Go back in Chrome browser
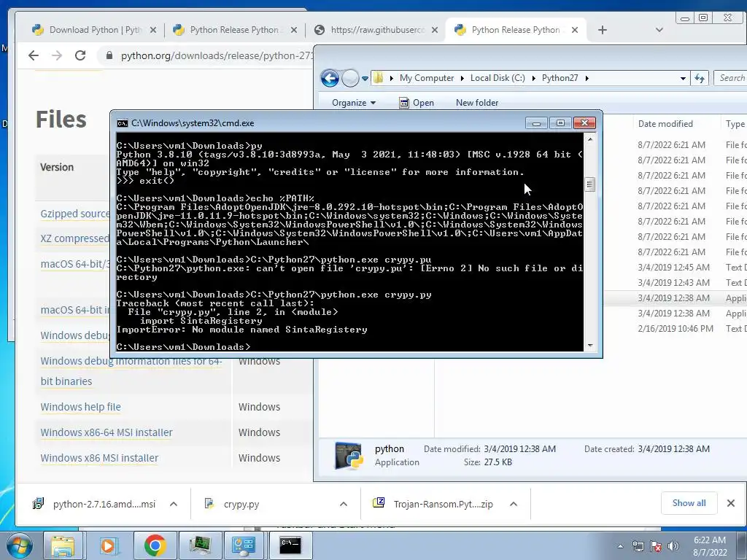Viewport: 747px width, 560px height. (x=34, y=55)
